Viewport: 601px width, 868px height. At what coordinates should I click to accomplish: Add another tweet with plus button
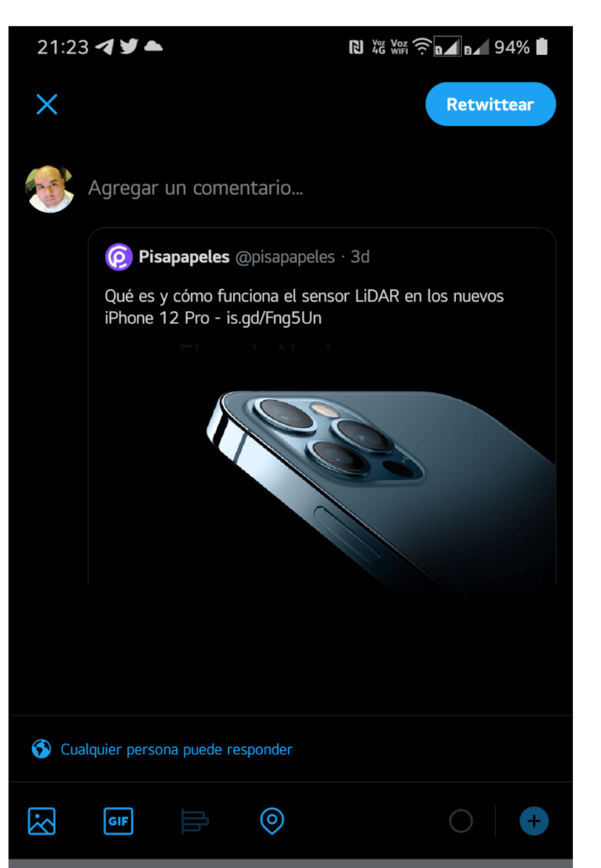coord(534,821)
